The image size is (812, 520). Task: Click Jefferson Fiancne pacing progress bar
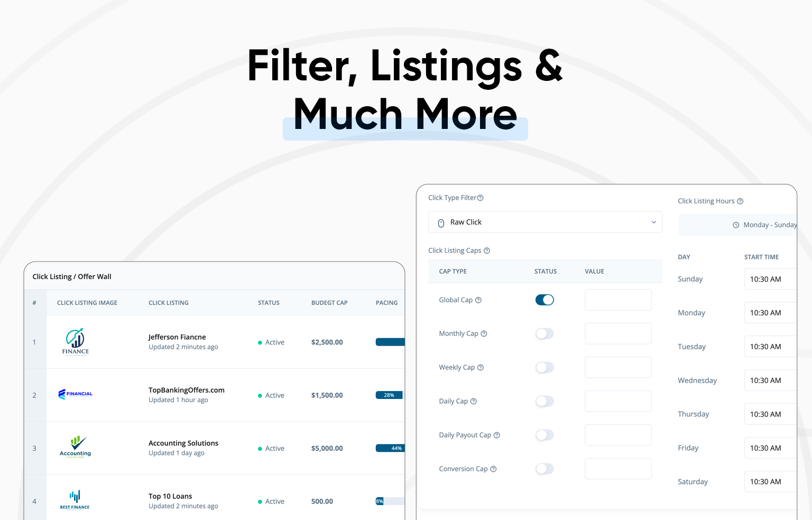390,342
